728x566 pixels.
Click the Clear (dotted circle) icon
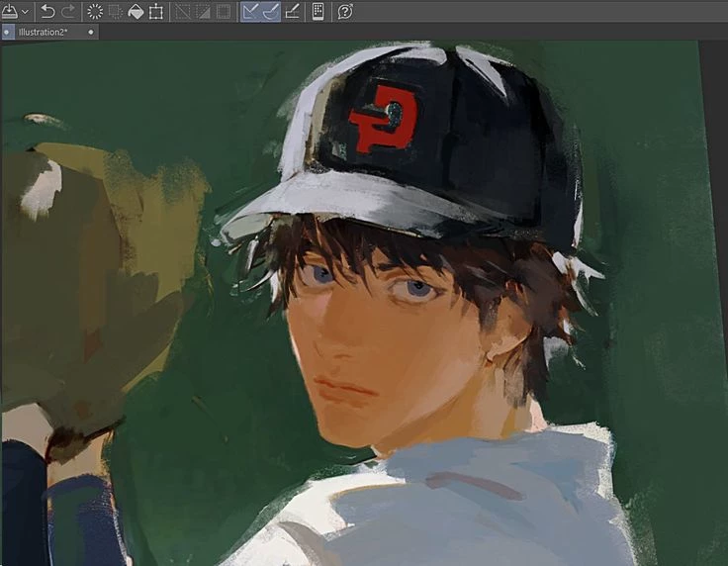click(x=95, y=12)
